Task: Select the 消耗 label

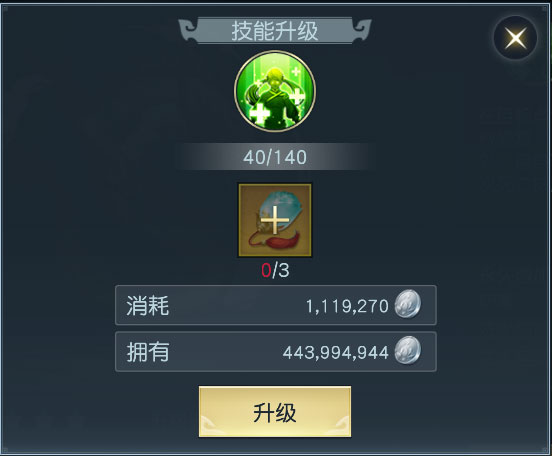Action: click(148, 306)
